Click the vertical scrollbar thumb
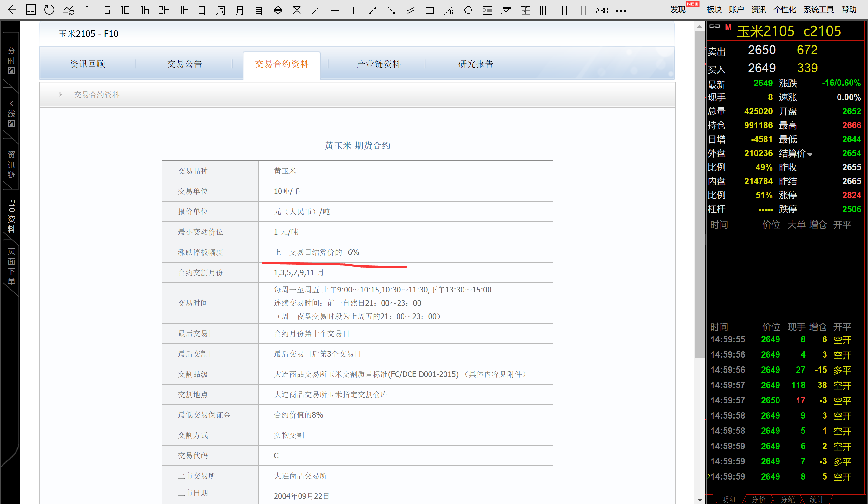Viewport: 868px width, 504px height. click(699, 193)
